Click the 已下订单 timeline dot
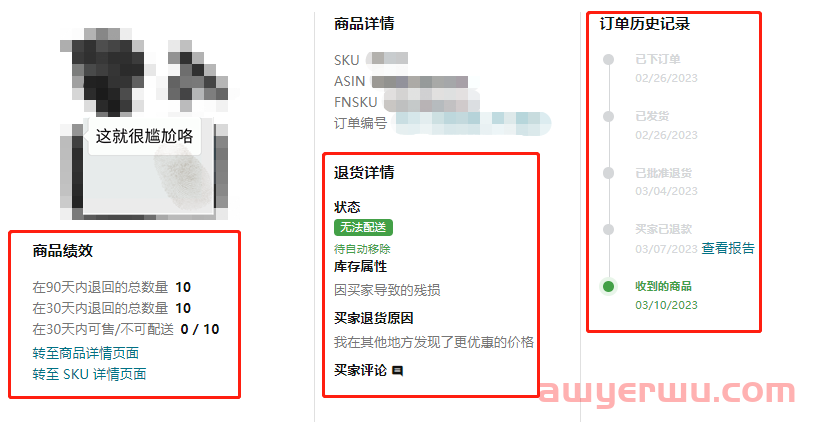814x422 pixels. pyautogui.click(x=608, y=60)
